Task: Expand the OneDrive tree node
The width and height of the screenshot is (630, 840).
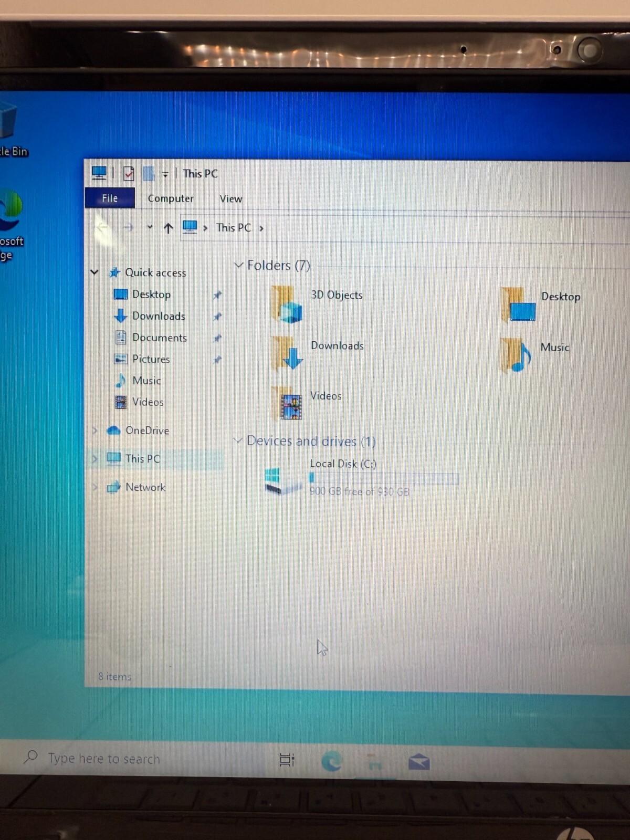Action: click(x=94, y=430)
